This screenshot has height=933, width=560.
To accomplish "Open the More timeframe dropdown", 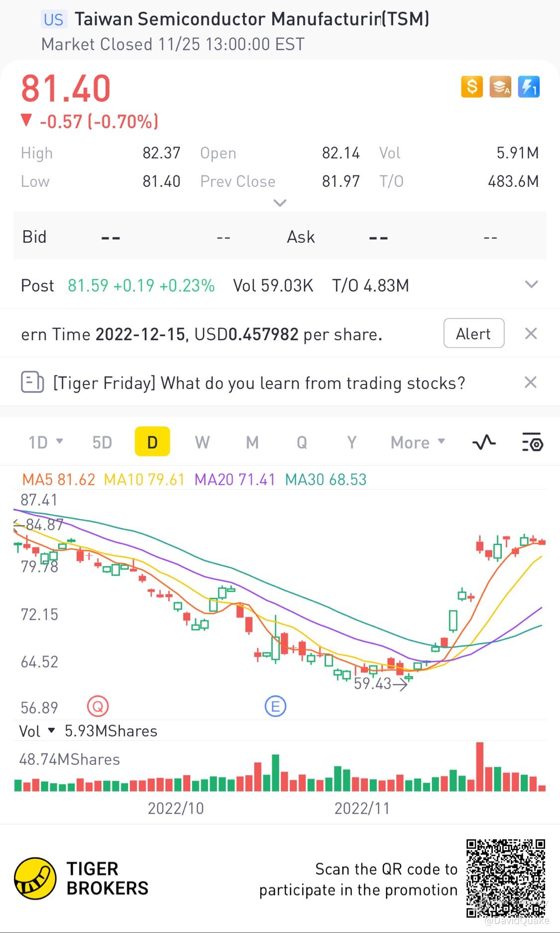I will point(418,442).
